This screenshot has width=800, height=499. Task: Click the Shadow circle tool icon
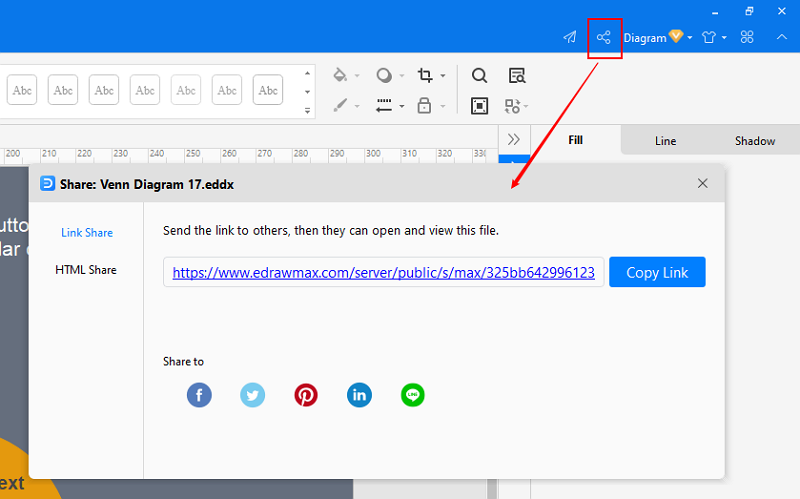[384, 76]
